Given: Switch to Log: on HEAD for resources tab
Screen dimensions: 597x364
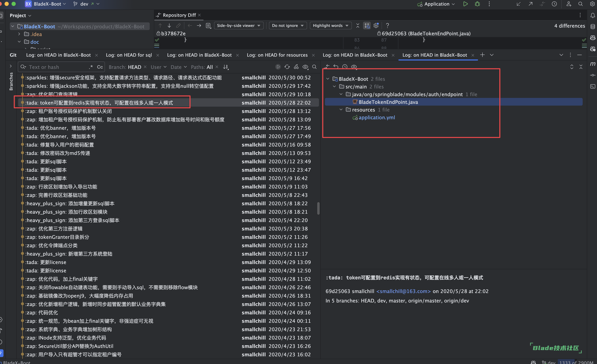Looking at the screenshot, I should coord(277,55).
